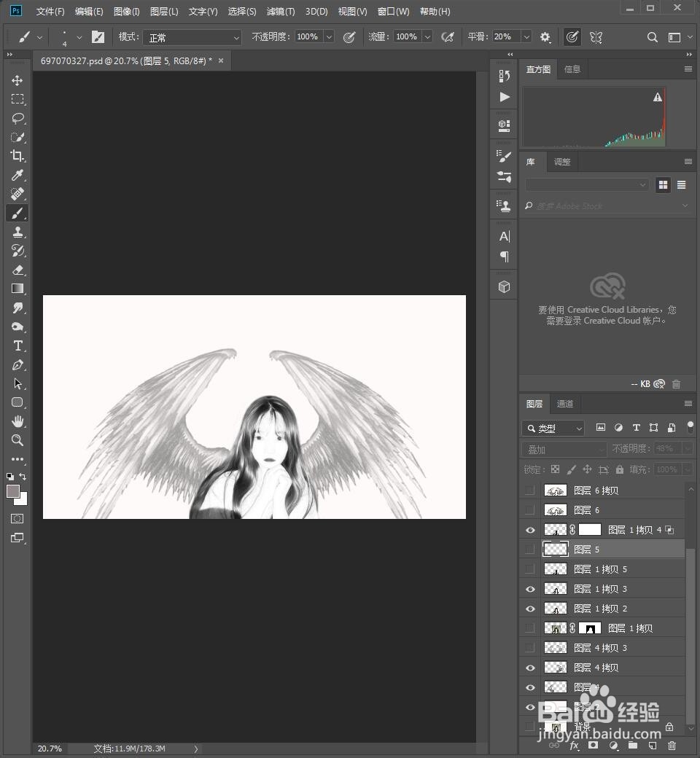Click the add layer mask button
Screen dimensions: 700x758
[593, 746]
